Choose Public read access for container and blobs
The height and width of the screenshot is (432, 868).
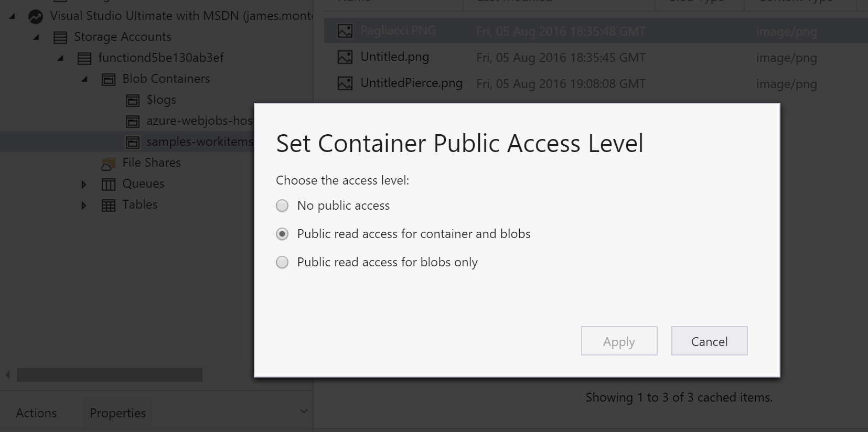click(282, 234)
